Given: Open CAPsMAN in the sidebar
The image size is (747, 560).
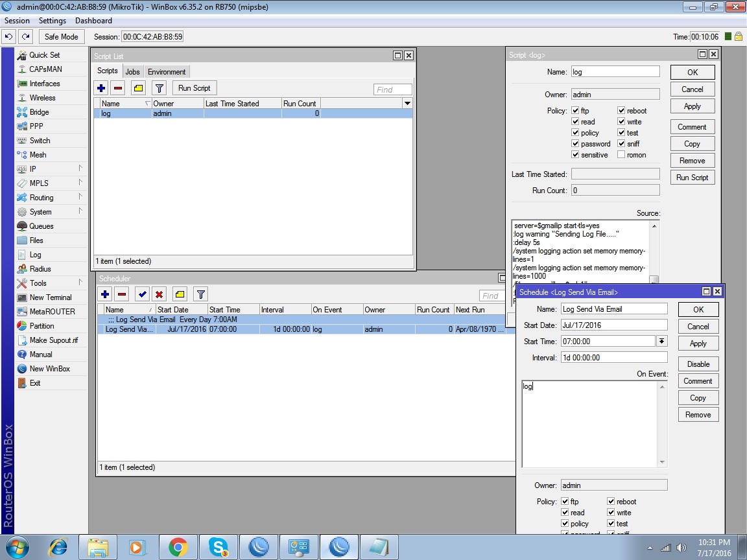Looking at the screenshot, I should 46,69.
